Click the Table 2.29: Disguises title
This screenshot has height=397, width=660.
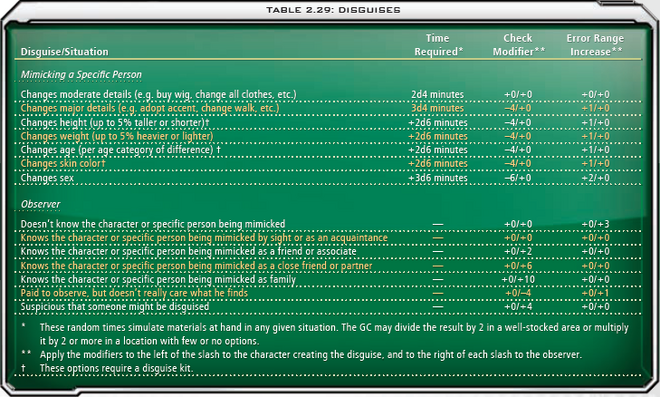tap(333, 10)
